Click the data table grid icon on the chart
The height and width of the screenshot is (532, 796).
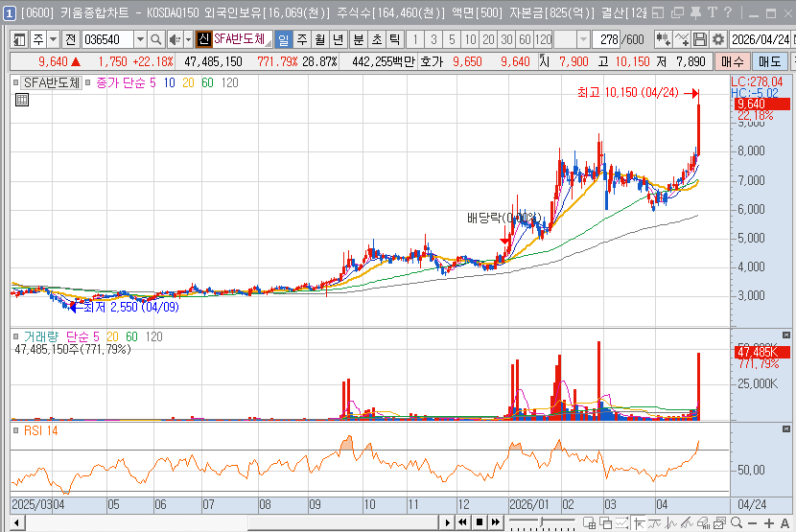(22, 100)
